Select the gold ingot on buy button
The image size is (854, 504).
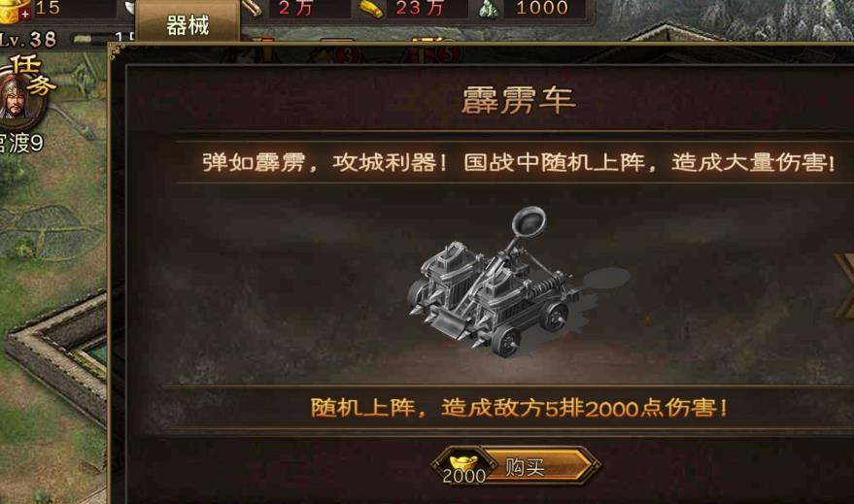tap(463, 463)
